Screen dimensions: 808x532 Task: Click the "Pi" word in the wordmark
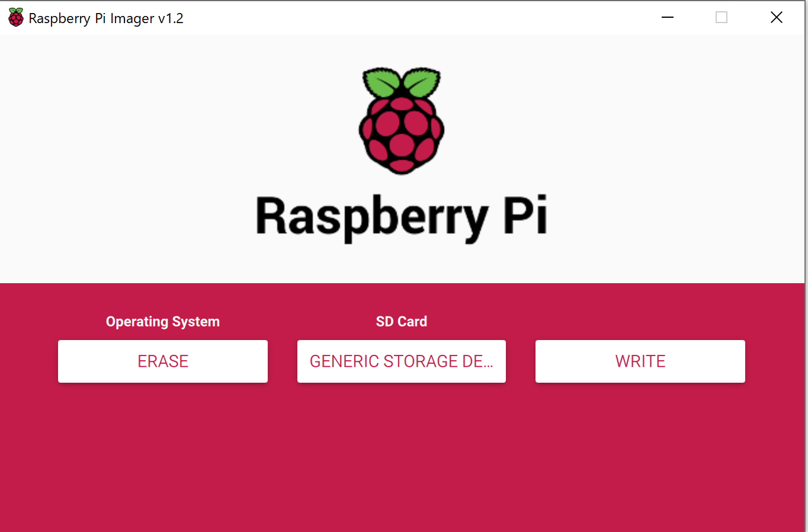coord(525,216)
